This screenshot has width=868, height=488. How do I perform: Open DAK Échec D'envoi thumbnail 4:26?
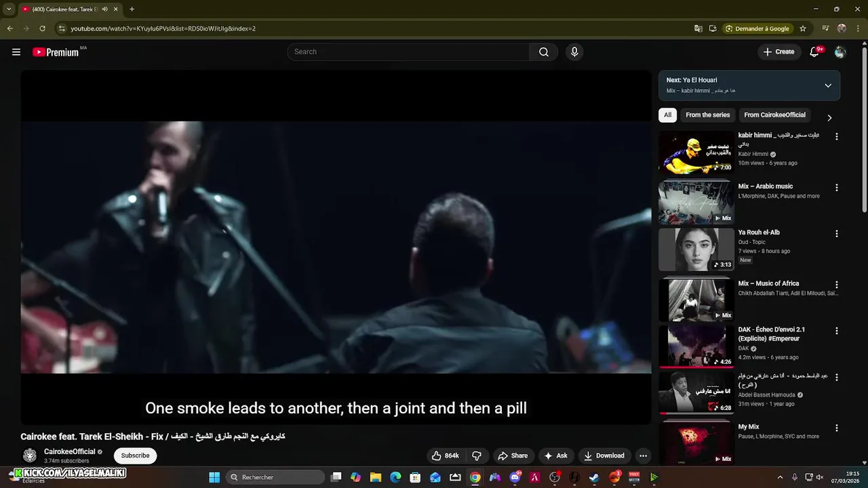[x=696, y=346]
